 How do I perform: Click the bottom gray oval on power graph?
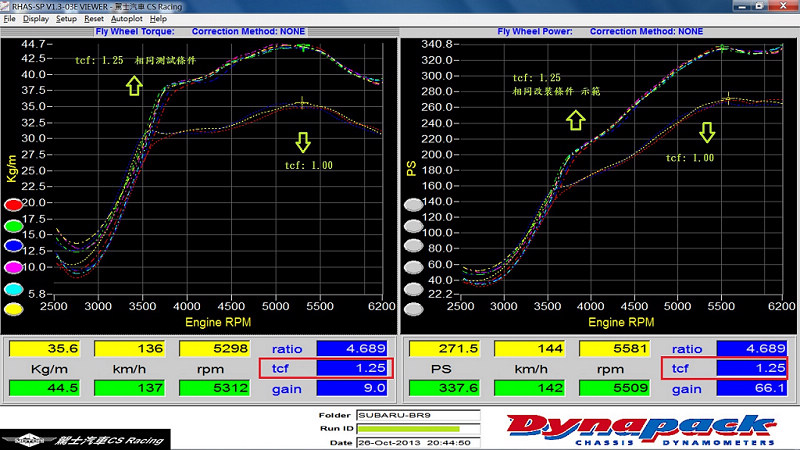coord(413,308)
